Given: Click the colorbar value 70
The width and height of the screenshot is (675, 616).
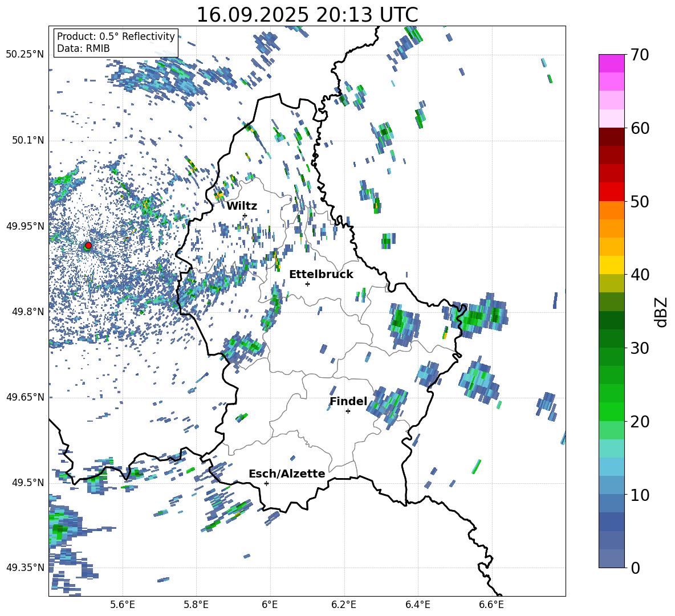Looking at the screenshot, I should [x=640, y=55].
